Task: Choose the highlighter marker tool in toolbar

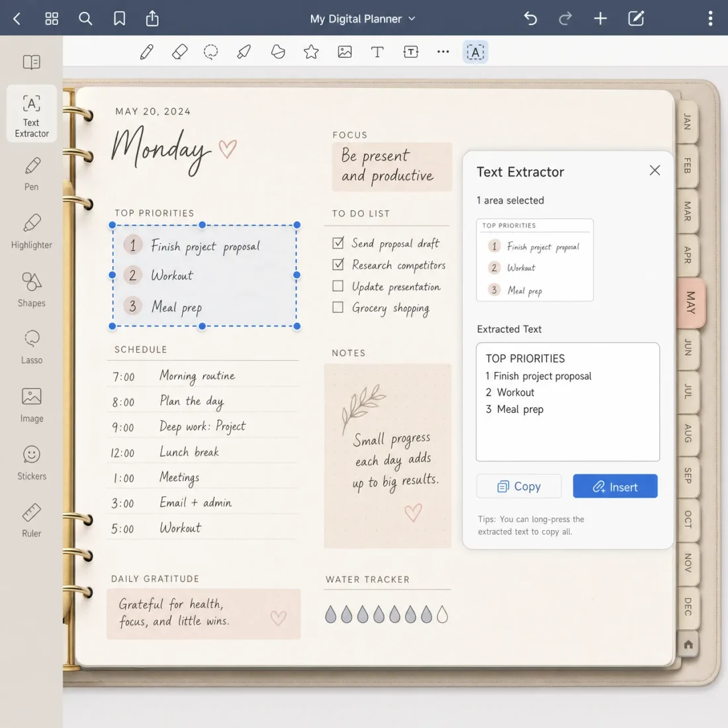Action: 244,52
